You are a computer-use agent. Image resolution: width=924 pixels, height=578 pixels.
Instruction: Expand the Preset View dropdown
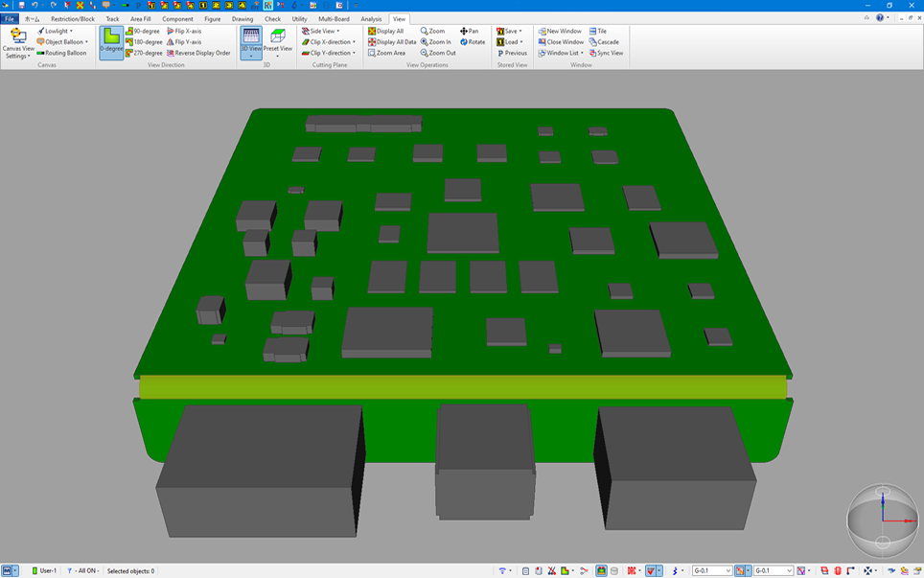[x=278, y=56]
